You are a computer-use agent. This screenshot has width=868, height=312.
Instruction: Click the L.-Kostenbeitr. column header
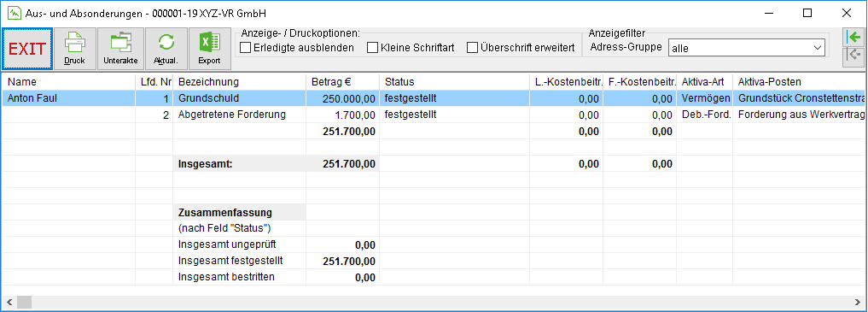click(567, 82)
